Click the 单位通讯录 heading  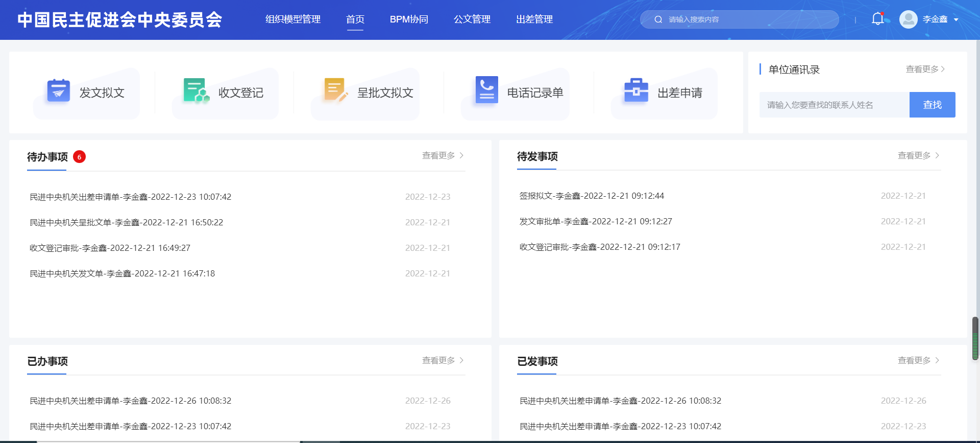(x=794, y=69)
